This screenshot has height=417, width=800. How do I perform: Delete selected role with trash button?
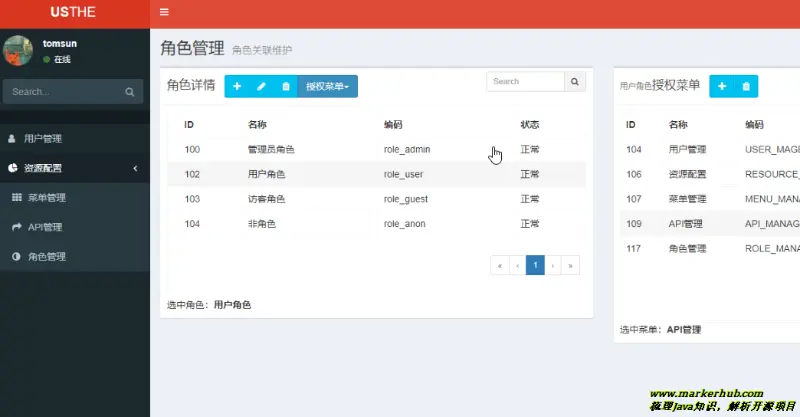tap(286, 86)
